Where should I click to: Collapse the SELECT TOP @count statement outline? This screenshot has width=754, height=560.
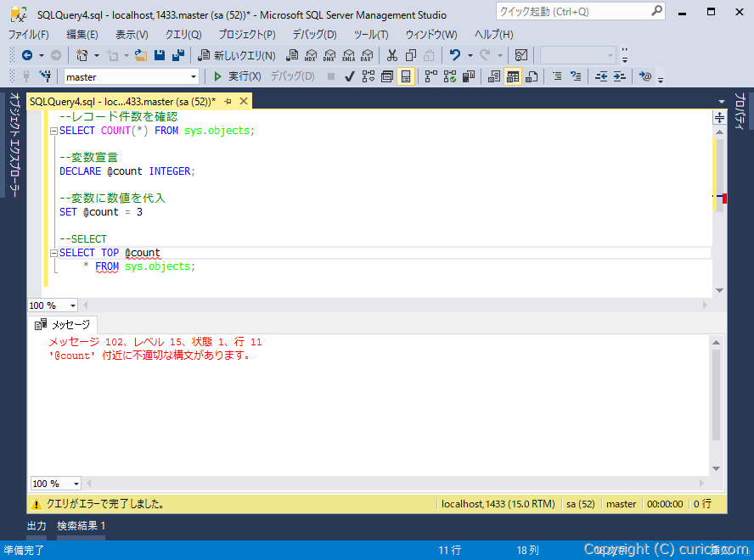[x=53, y=252]
